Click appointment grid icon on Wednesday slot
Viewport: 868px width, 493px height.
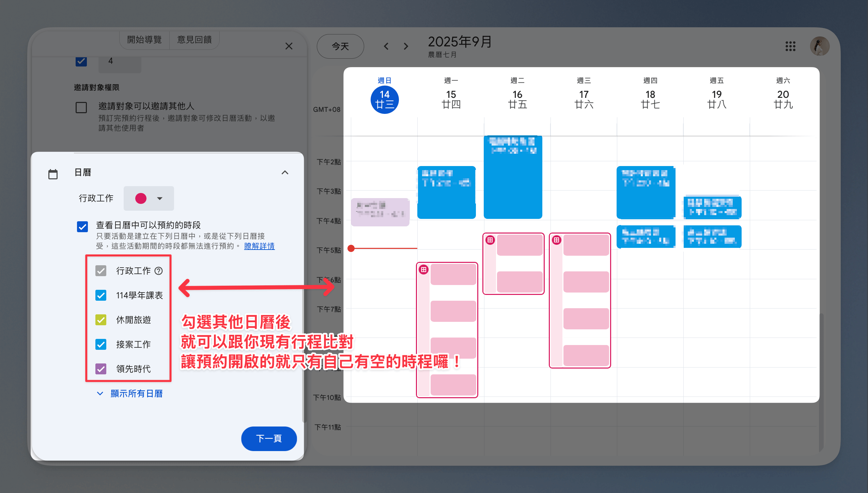click(557, 240)
